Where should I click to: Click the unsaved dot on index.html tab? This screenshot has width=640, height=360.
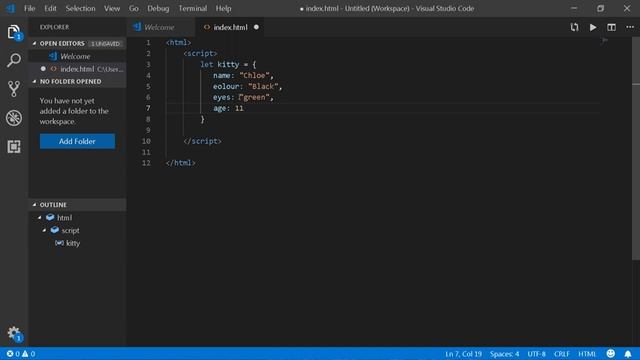coord(256,27)
